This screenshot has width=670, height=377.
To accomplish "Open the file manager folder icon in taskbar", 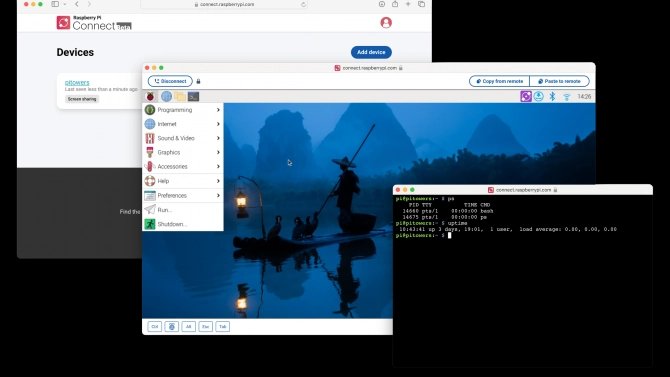I will (180, 97).
